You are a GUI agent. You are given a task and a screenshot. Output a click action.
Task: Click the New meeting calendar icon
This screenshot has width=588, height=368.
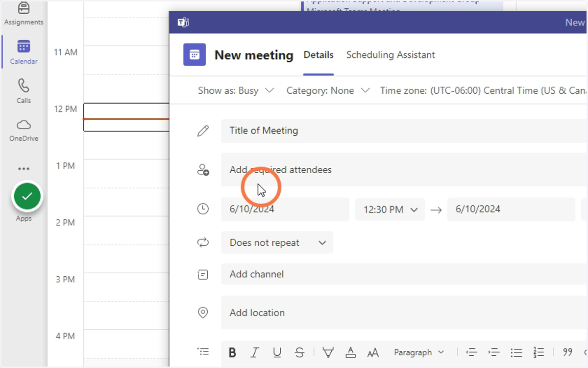coord(195,54)
